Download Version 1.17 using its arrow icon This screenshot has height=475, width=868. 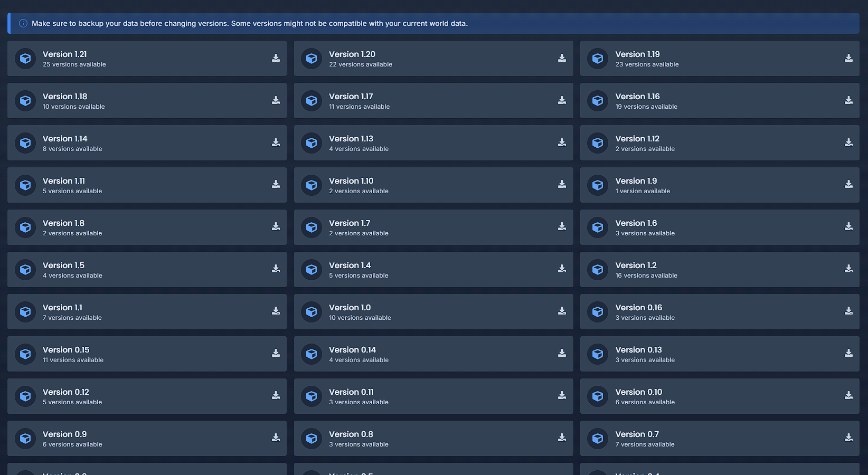click(562, 100)
